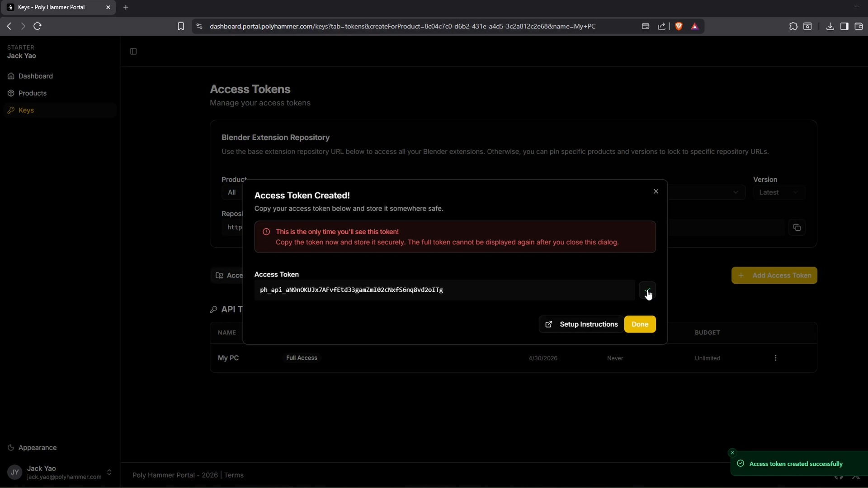The image size is (868, 488).
Task: Click the tab-wallet card icon in address bar
Action: (646, 26)
